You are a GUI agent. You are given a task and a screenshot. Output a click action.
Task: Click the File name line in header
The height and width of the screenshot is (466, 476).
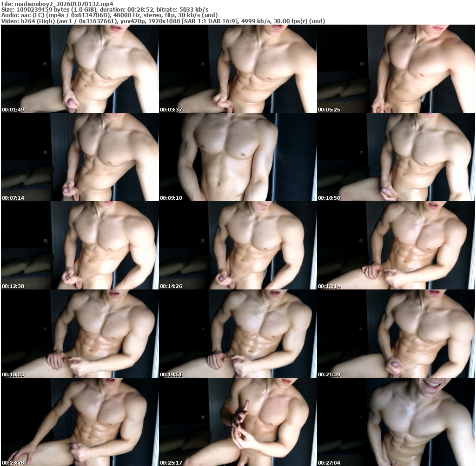pyautogui.click(x=57, y=4)
